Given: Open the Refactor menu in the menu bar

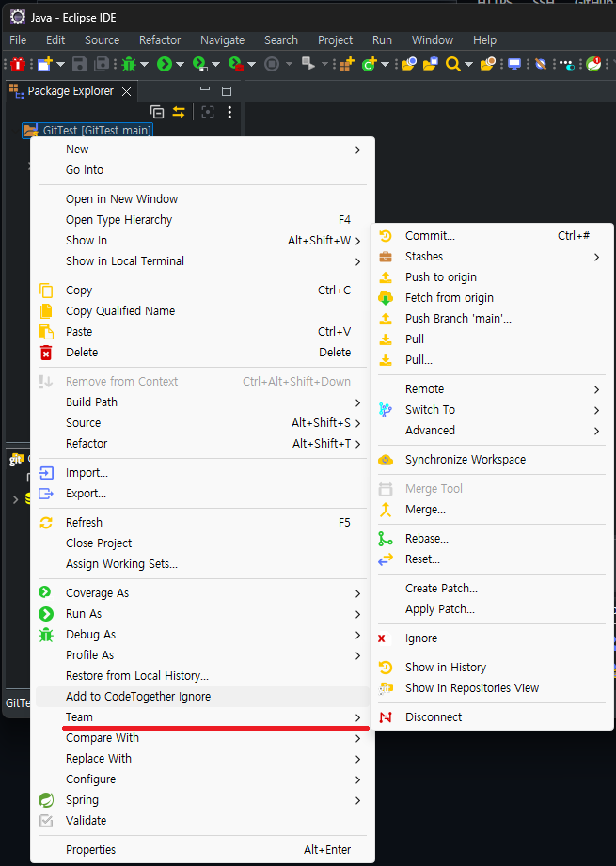Looking at the screenshot, I should [160, 40].
